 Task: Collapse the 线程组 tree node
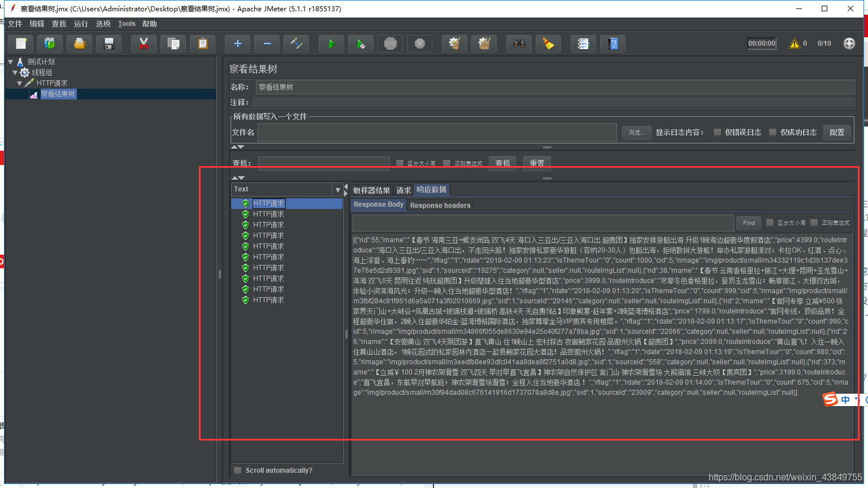point(15,72)
